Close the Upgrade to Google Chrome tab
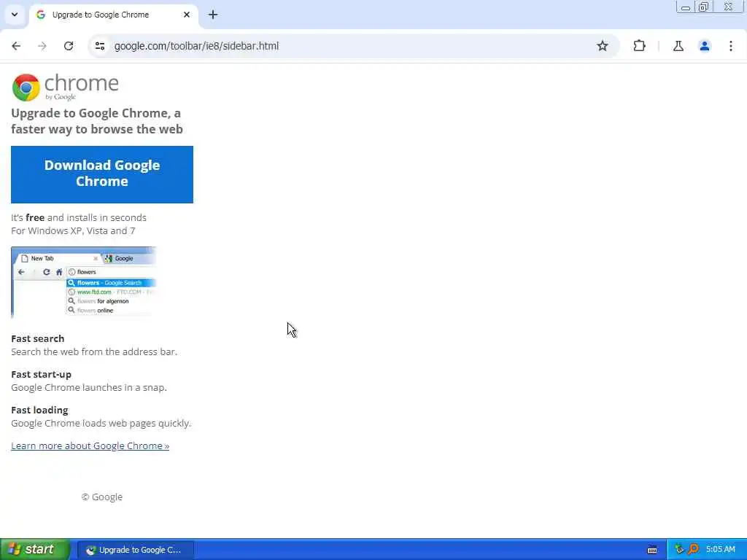 pos(187,15)
